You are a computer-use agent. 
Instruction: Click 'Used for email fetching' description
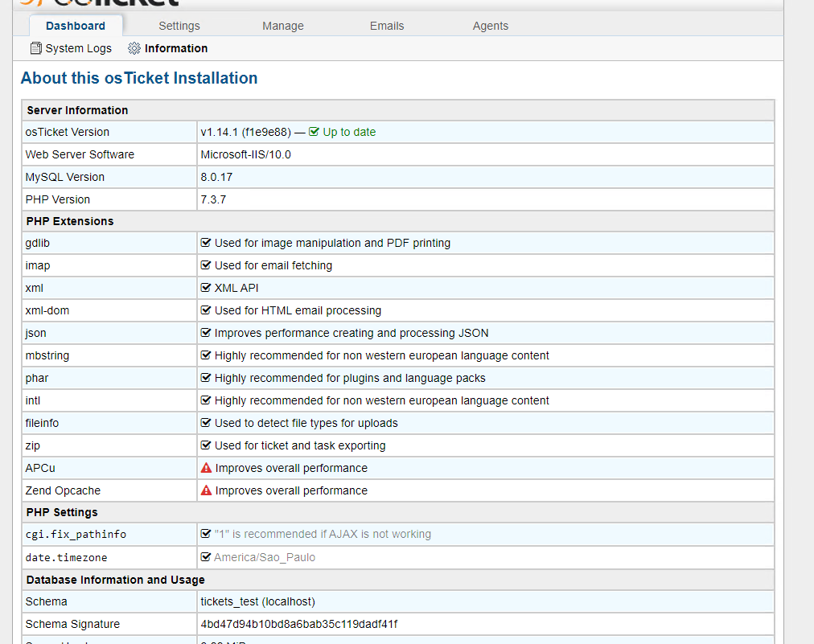[273, 265]
